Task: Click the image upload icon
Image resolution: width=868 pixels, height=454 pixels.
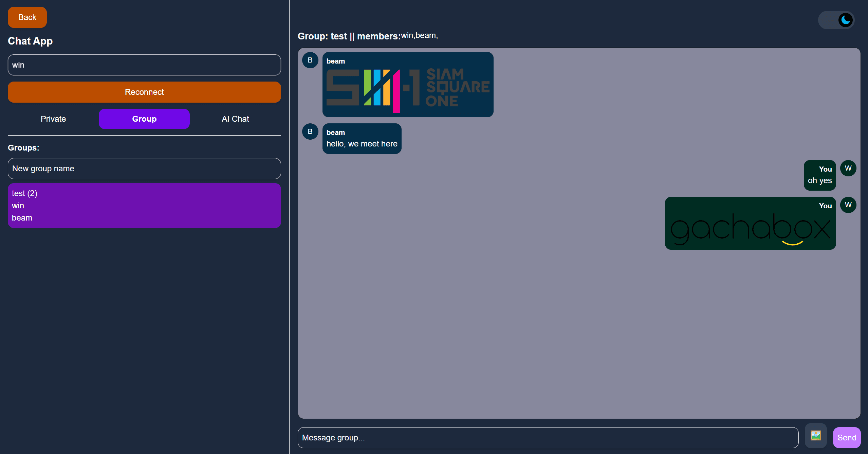Action: [x=815, y=436]
